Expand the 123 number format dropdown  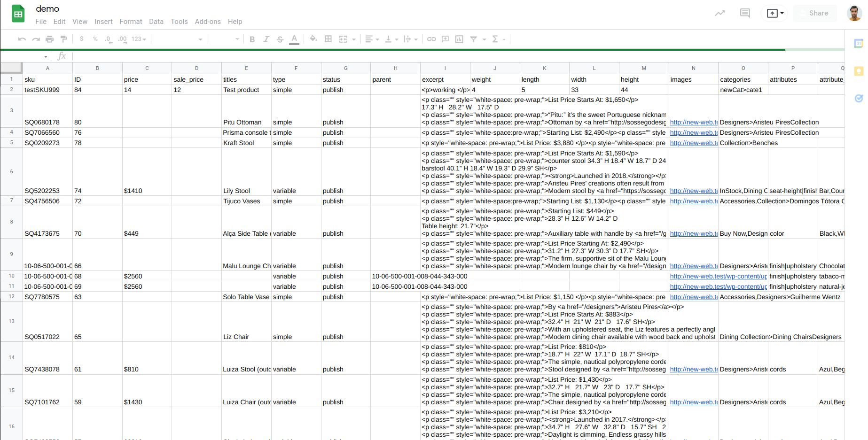coord(139,39)
